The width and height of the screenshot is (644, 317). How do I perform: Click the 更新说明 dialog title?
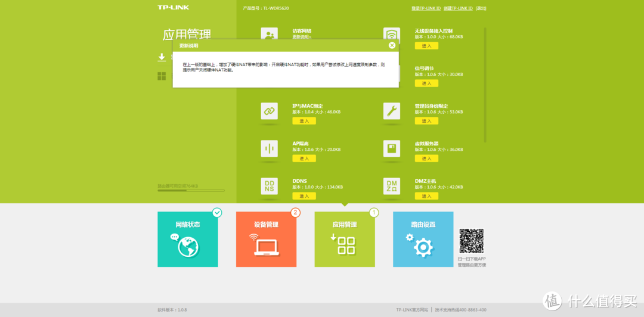pyautogui.click(x=188, y=46)
